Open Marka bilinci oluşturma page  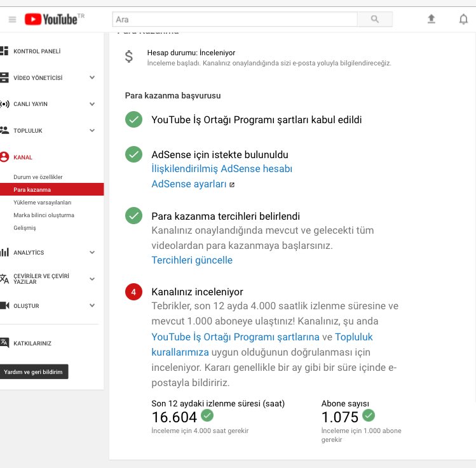(x=44, y=215)
